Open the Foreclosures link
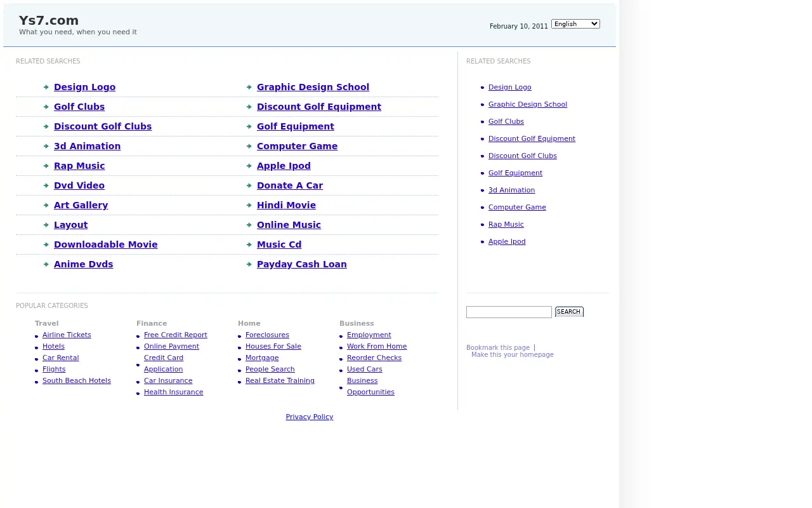 click(x=267, y=335)
